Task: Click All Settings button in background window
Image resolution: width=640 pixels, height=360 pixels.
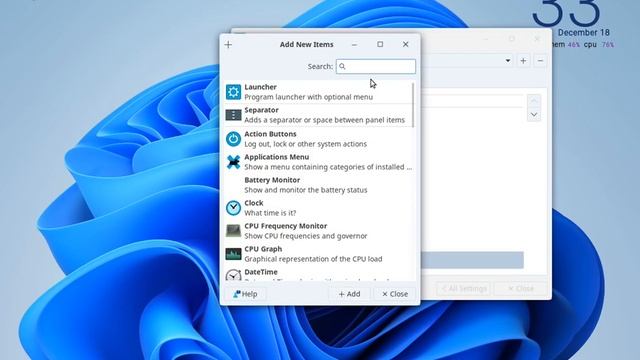Action: click(464, 289)
